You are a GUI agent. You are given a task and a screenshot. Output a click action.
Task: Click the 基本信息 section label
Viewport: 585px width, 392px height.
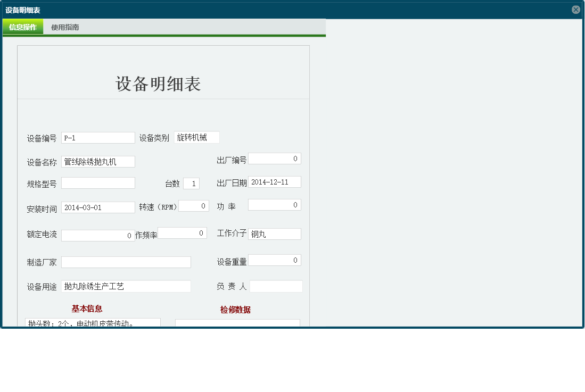pyautogui.click(x=87, y=308)
